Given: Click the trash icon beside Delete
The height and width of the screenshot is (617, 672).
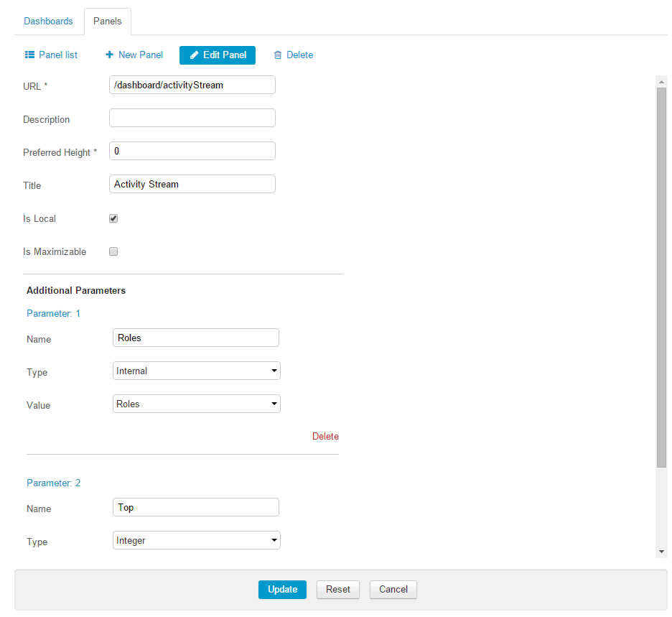Looking at the screenshot, I should 278,55.
